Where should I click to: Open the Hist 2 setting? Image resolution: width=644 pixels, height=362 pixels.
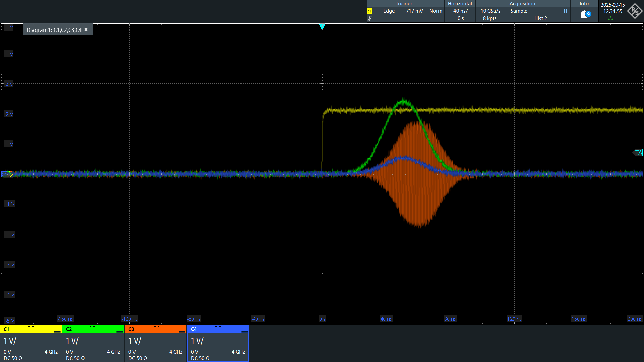click(x=540, y=18)
